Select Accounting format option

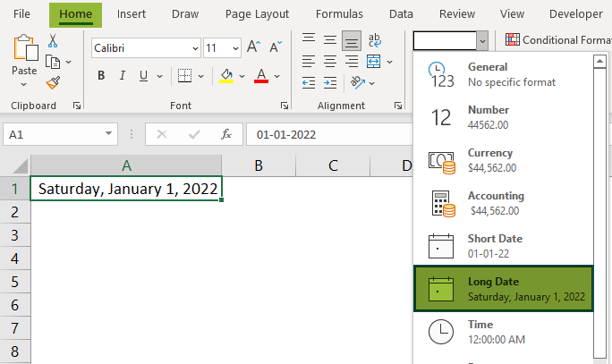pyautogui.click(x=503, y=203)
